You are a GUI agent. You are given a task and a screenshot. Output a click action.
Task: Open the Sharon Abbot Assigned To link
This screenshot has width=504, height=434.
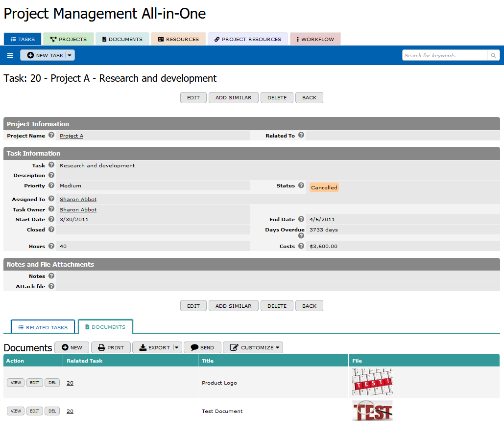78,199
